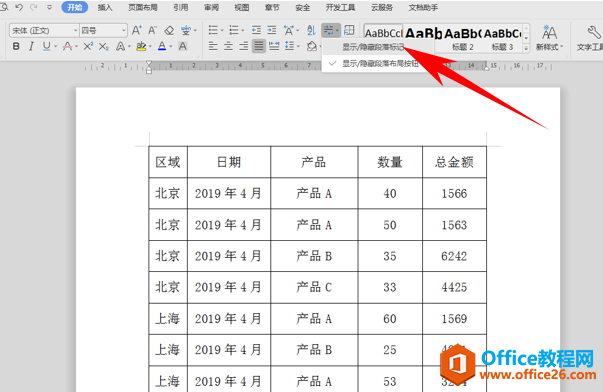Click the decrease indent icon

pyautogui.click(x=256, y=30)
